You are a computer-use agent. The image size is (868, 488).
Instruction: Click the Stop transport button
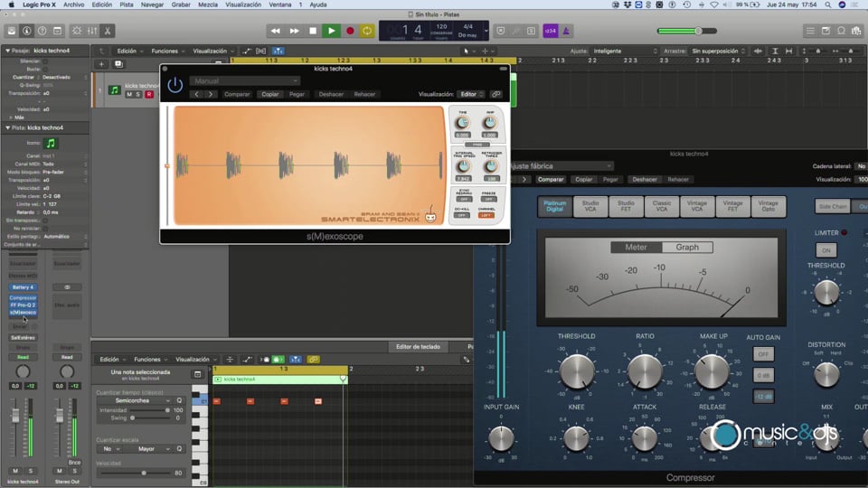tap(313, 31)
